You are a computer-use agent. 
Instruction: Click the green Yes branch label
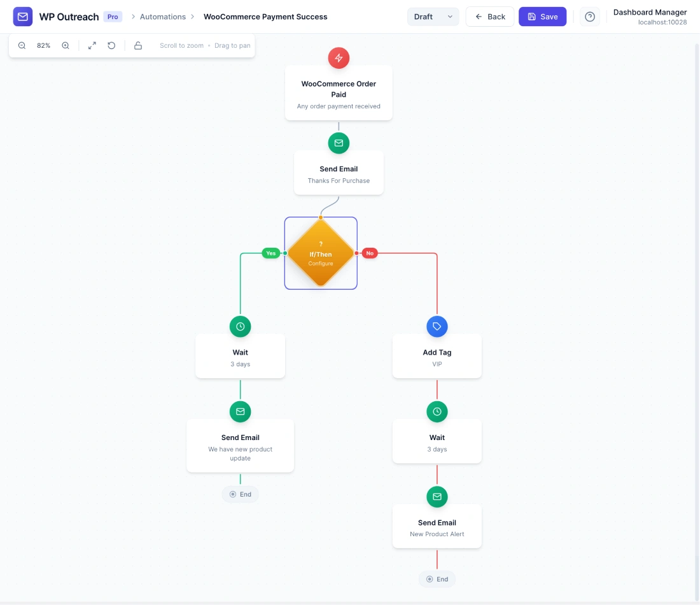pyautogui.click(x=271, y=253)
